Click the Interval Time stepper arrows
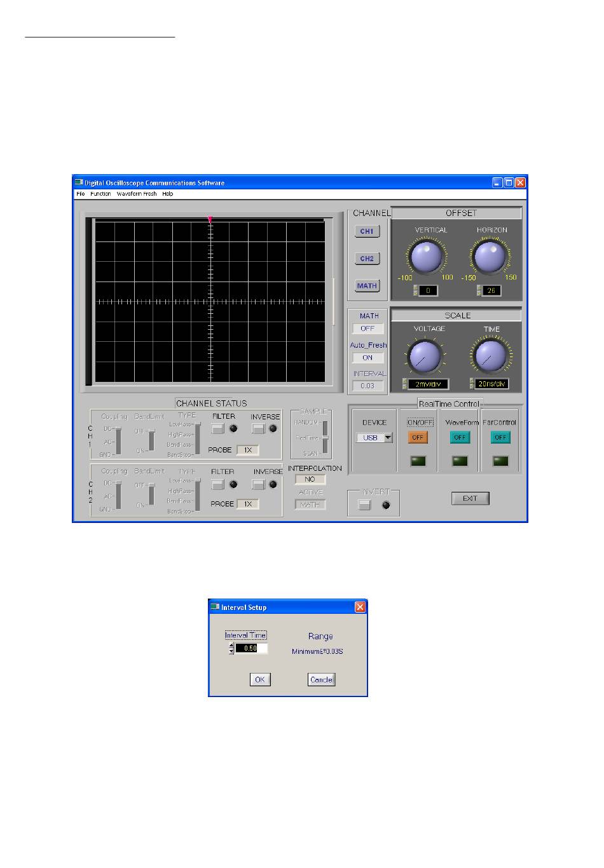This screenshot has width=604, height=868. (x=231, y=649)
